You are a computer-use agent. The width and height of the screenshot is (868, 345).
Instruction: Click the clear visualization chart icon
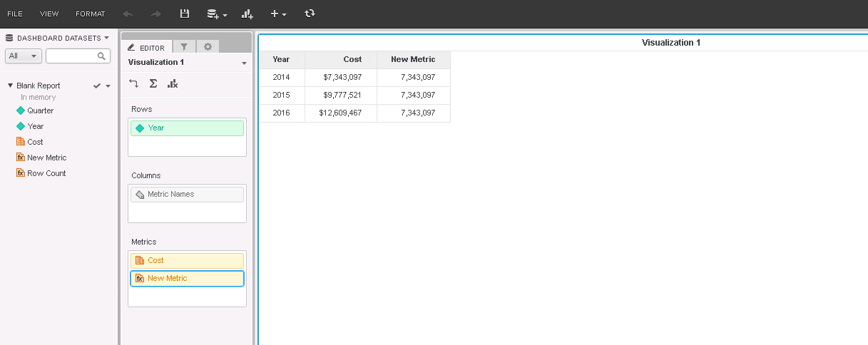[x=172, y=83]
